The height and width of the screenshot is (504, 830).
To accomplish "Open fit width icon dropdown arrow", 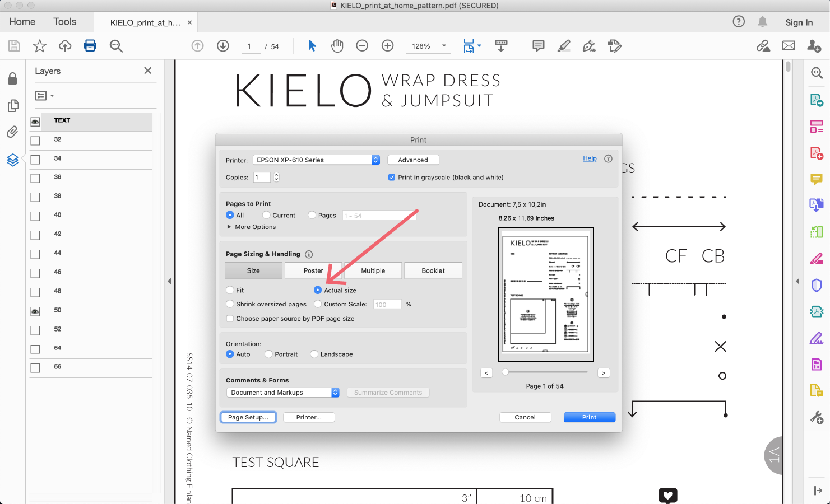I will [479, 46].
